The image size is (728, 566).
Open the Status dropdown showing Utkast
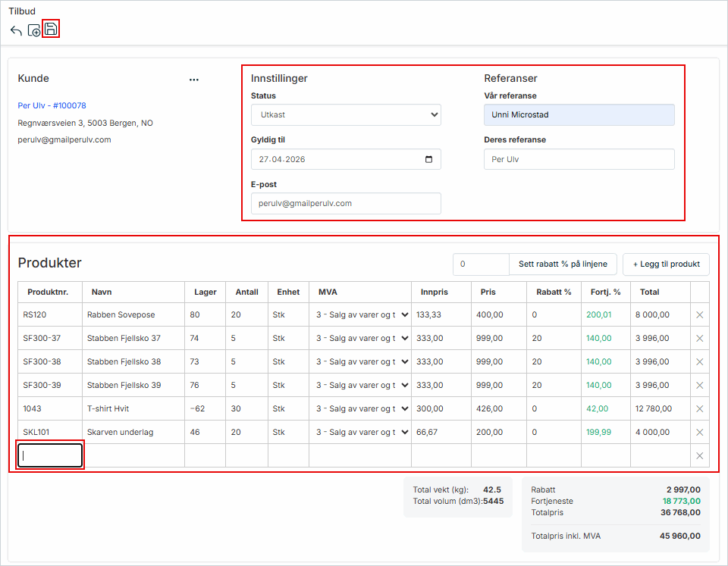coord(346,115)
